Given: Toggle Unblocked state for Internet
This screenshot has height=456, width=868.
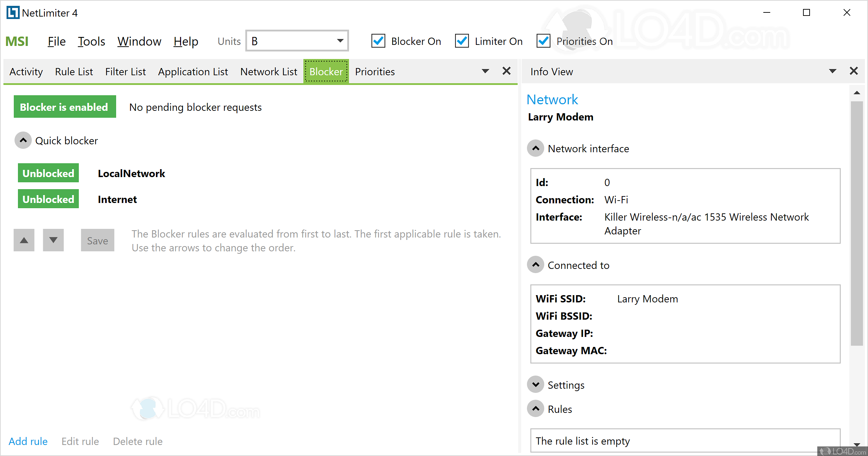Looking at the screenshot, I should (48, 199).
